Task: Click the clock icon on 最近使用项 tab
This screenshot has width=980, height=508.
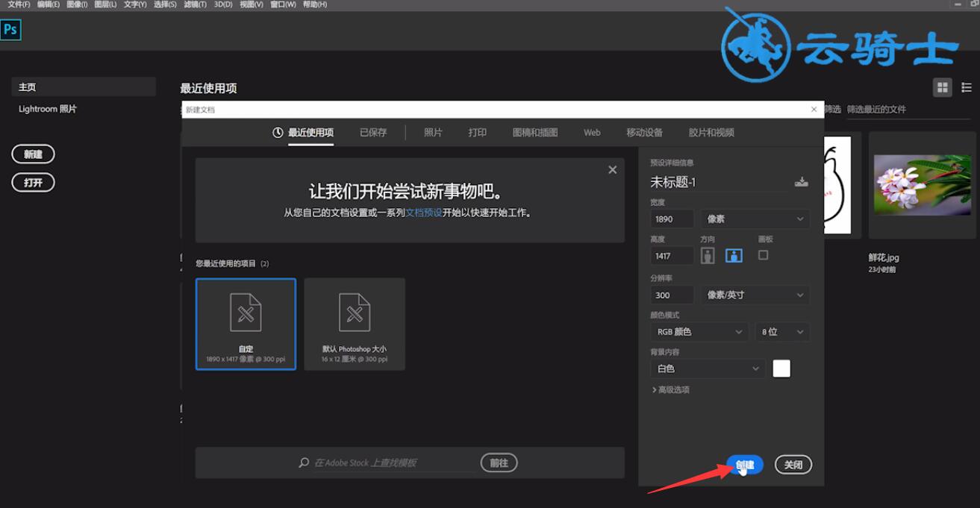Action: coord(278,133)
